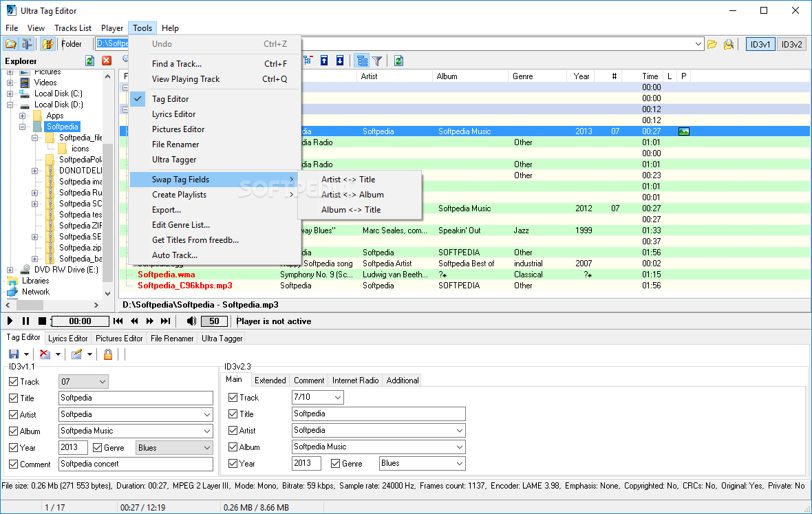Adjust the volume slider showing 50
The image size is (812, 514).
coord(214,321)
